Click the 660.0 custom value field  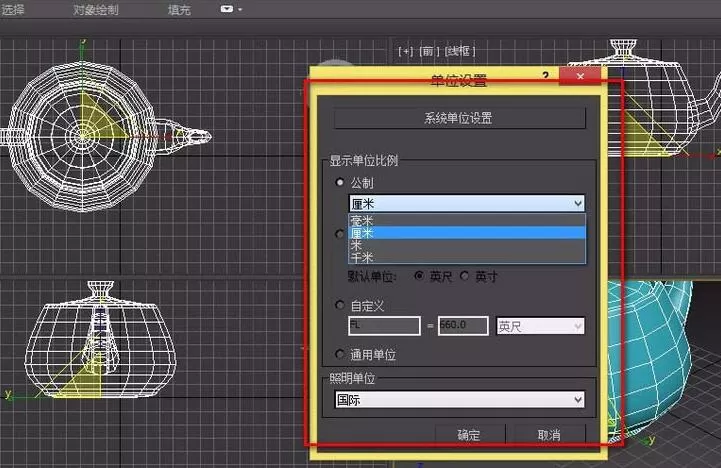[463, 325]
